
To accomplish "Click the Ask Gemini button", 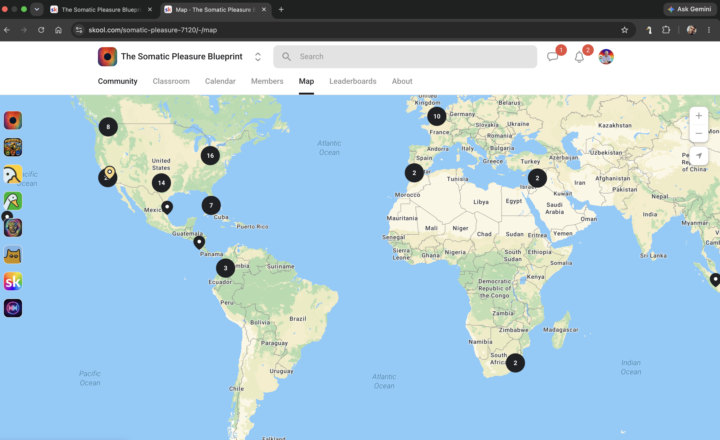I will (x=690, y=9).
